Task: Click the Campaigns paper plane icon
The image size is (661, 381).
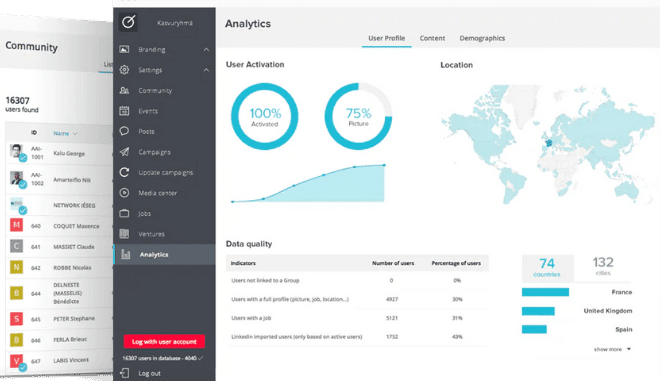Action: [x=124, y=152]
